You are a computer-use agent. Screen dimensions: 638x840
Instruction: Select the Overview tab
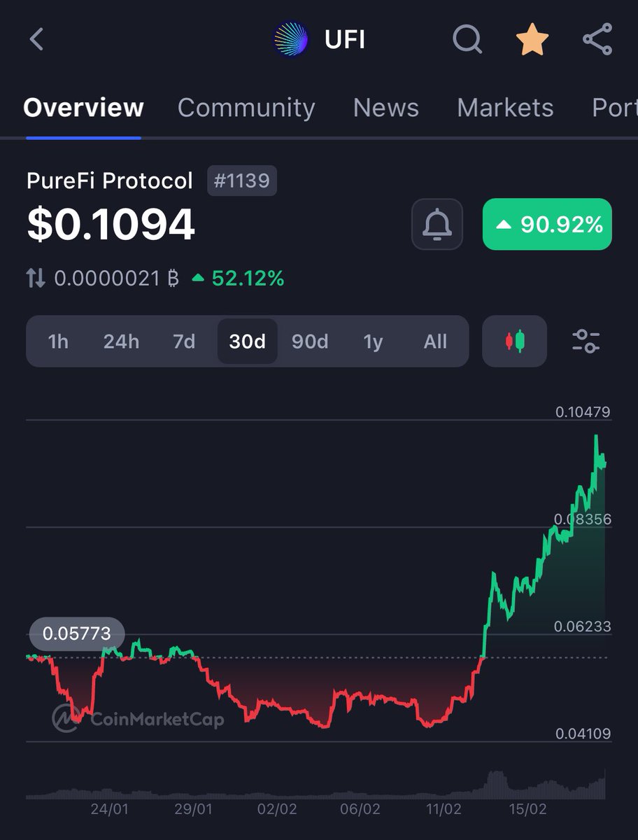click(83, 108)
